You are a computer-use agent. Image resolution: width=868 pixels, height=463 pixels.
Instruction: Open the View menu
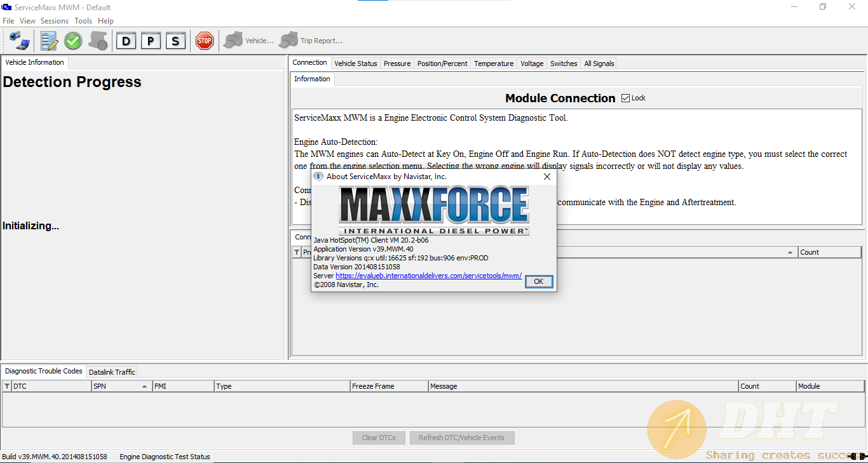(27, 21)
